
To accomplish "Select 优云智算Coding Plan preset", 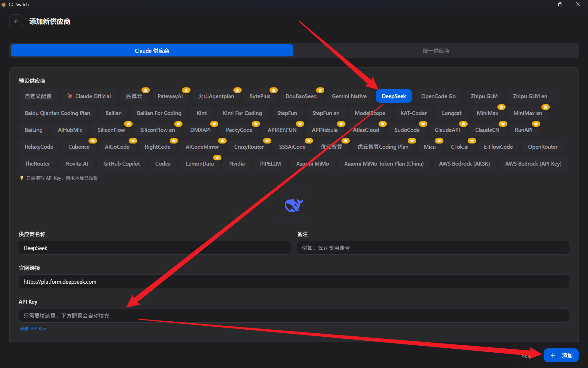I will point(383,147).
